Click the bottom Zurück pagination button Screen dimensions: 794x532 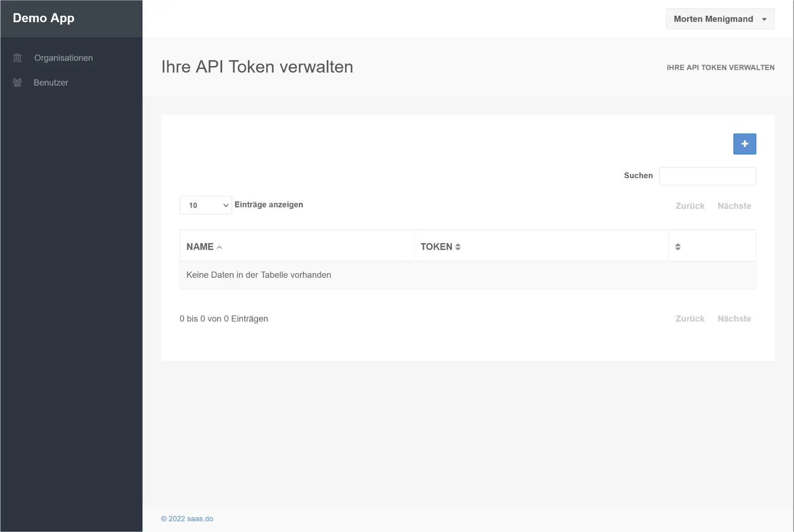tap(689, 319)
